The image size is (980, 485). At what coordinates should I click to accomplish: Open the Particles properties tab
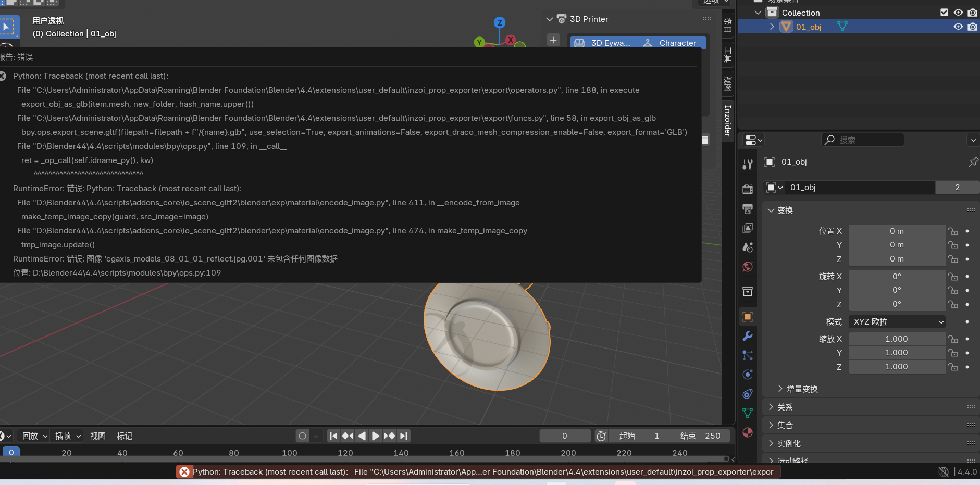click(x=748, y=355)
